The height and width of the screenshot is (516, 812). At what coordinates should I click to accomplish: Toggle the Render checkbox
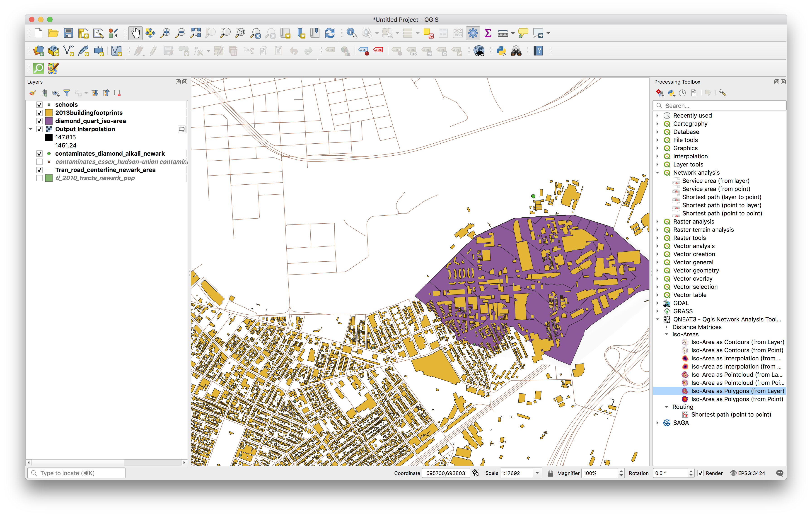(x=701, y=473)
